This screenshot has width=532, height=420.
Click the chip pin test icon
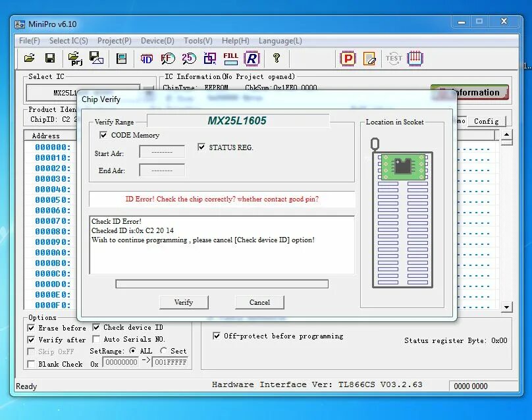coord(415,59)
